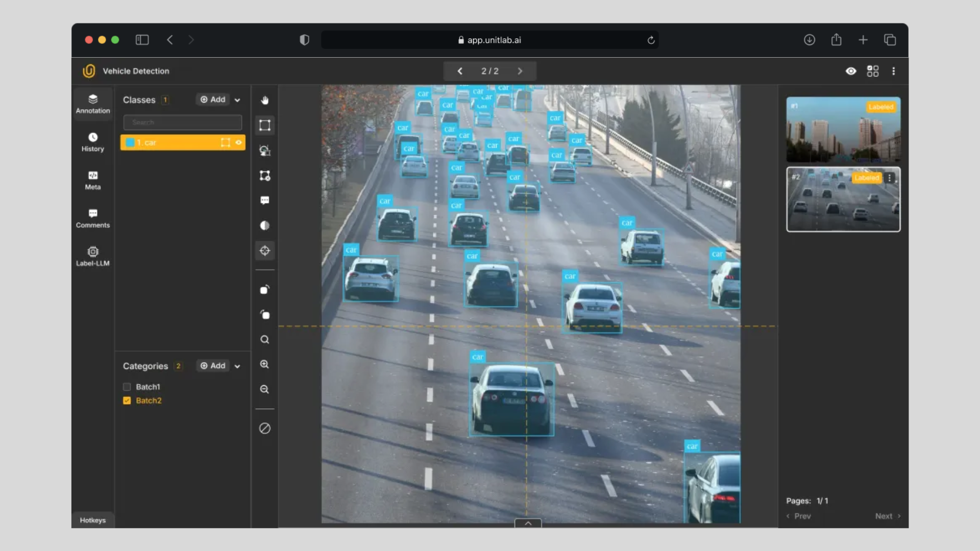Check the Batch1 category checkbox
This screenshot has height=551, width=980.
pyautogui.click(x=127, y=387)
